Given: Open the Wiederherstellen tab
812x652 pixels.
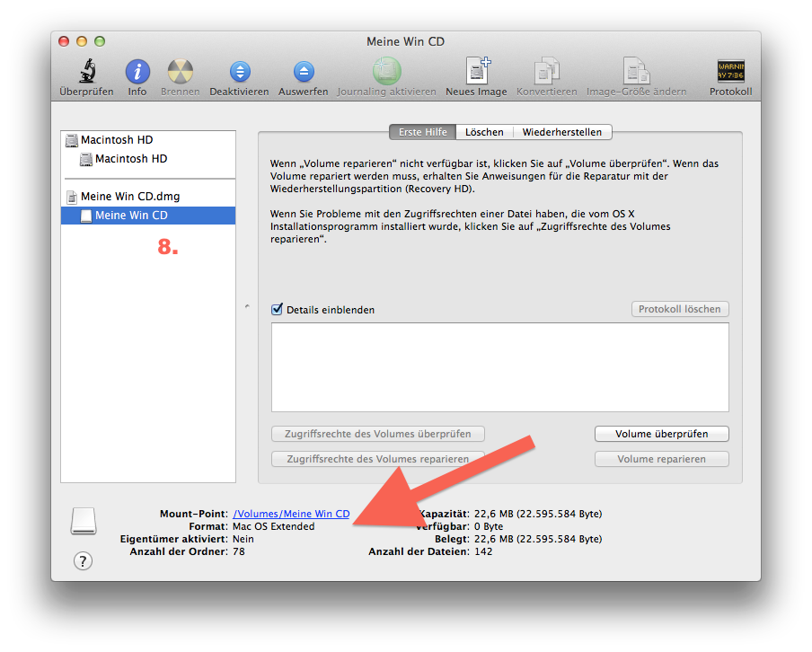Looking at the screenshot, I should coord(562,132).
